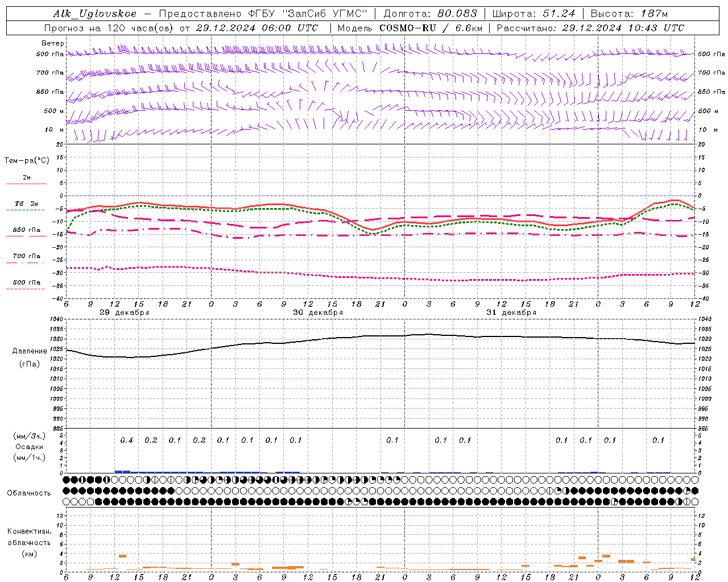Click the (мм/1ч.) precipitation unit label
Image resolution: width=728 pixels, height=582 pixels.
pyautogui.click(x=30, y=458)
